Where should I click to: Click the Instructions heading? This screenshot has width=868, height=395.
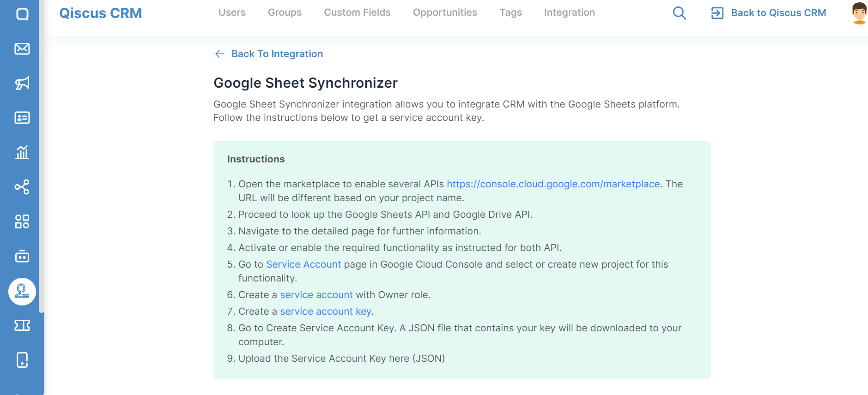256,159
